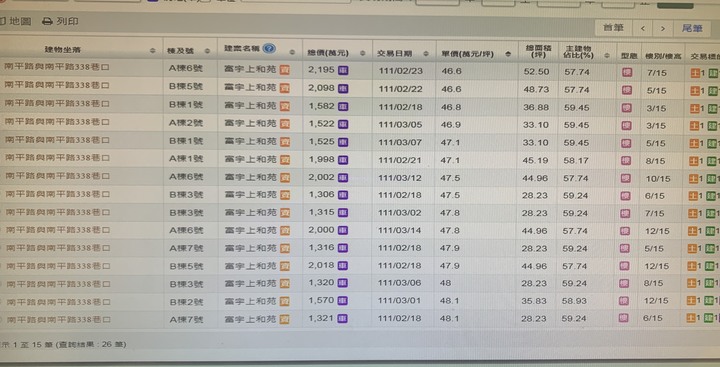
Task: Click A棟1號 cell
Action: tap(186, 159)
